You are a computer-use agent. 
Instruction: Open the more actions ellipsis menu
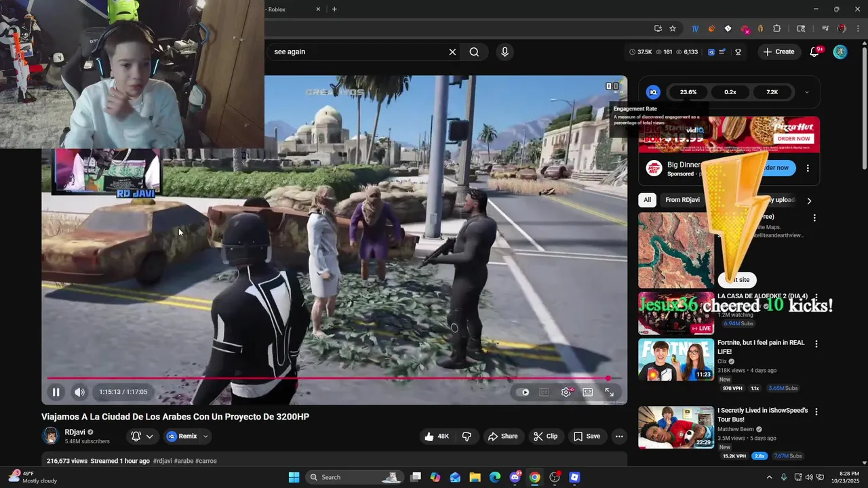coord(619,436)
